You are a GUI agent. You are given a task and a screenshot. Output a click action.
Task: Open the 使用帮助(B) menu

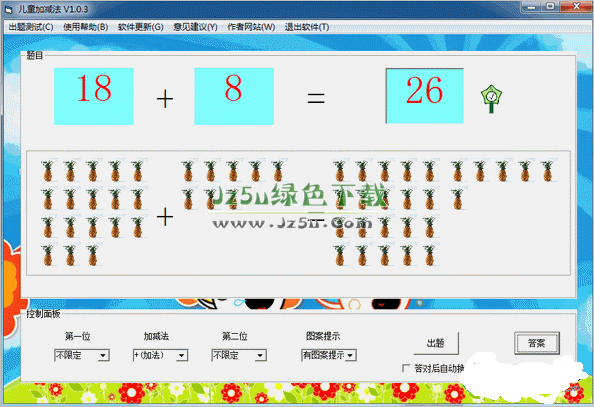click(86, 27)
